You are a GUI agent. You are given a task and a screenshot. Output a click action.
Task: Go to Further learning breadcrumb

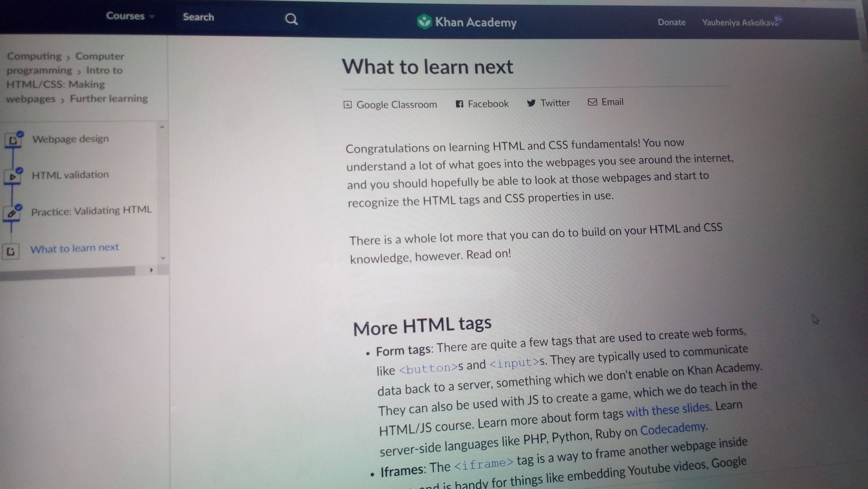[x=109, y=98]
